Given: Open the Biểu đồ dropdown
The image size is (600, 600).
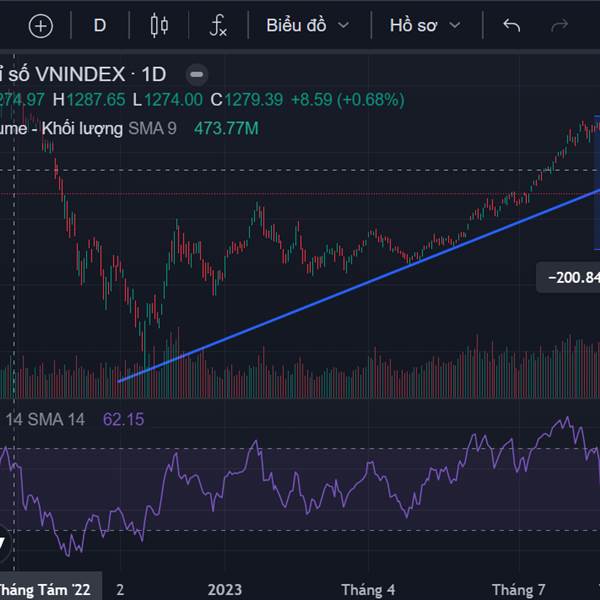Looking at the screenshot, I should click(x=308, y=26).
